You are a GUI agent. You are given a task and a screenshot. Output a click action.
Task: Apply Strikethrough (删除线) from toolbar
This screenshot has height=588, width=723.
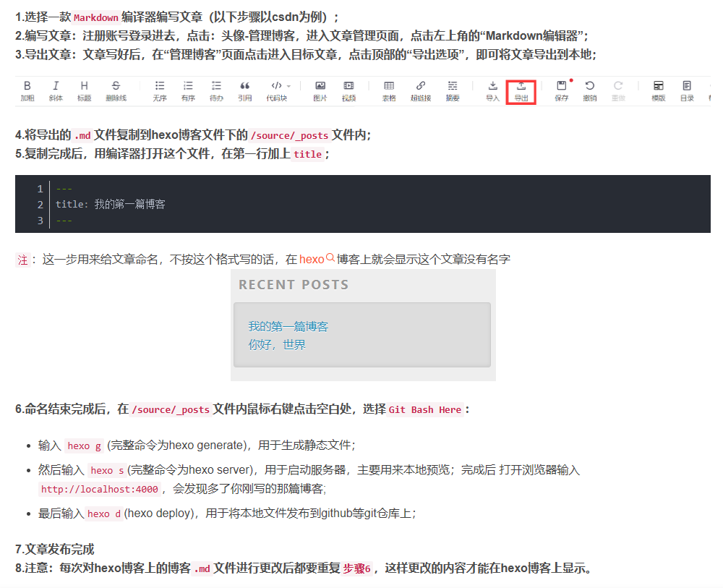click(x=116, y=91)
